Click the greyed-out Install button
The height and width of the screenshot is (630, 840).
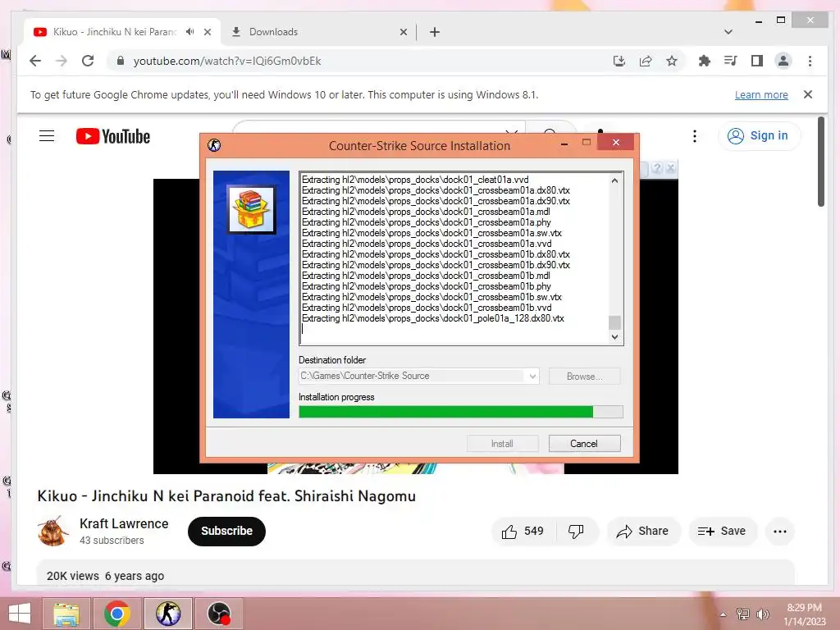(503, 444)
